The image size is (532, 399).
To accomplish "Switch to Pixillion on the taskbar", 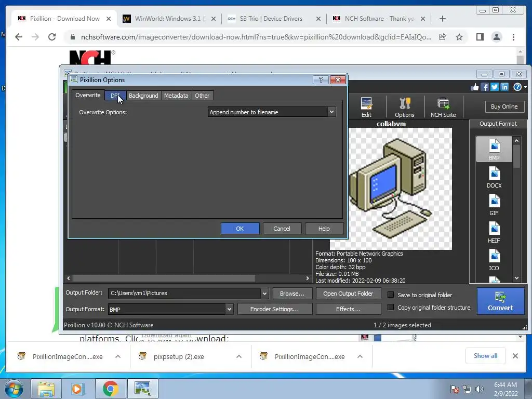I will pyautogui.click(x=142, y=389).
